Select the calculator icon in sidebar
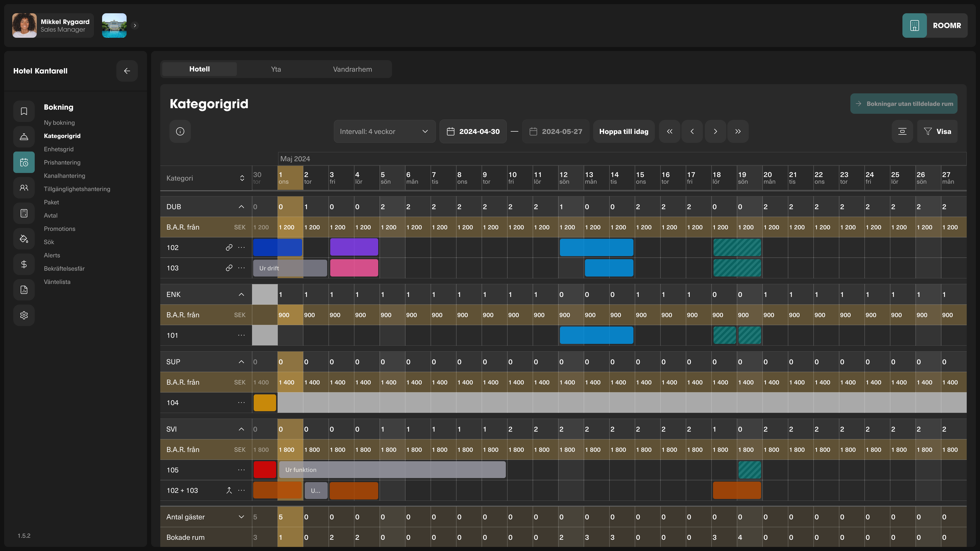 point(23,213)
